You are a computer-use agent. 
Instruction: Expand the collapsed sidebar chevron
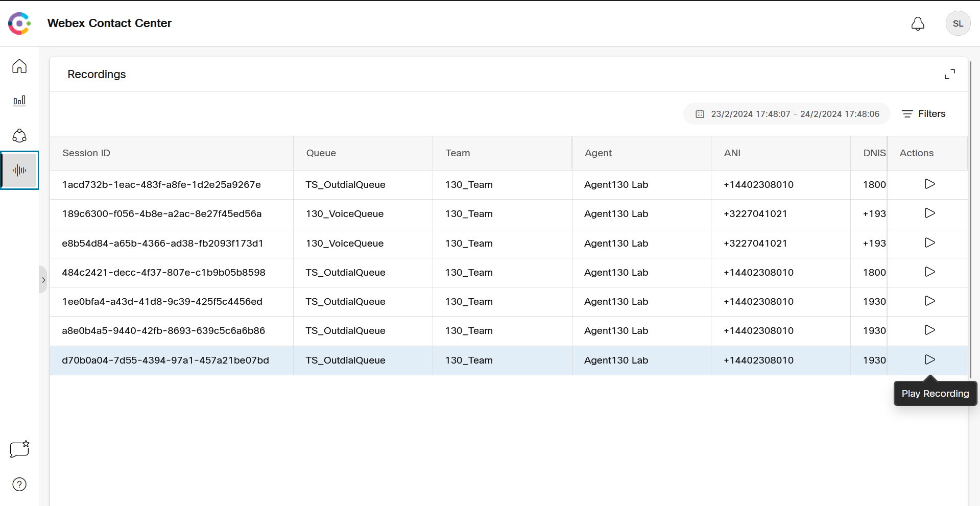pyautogui.click(x=43, y=280)
